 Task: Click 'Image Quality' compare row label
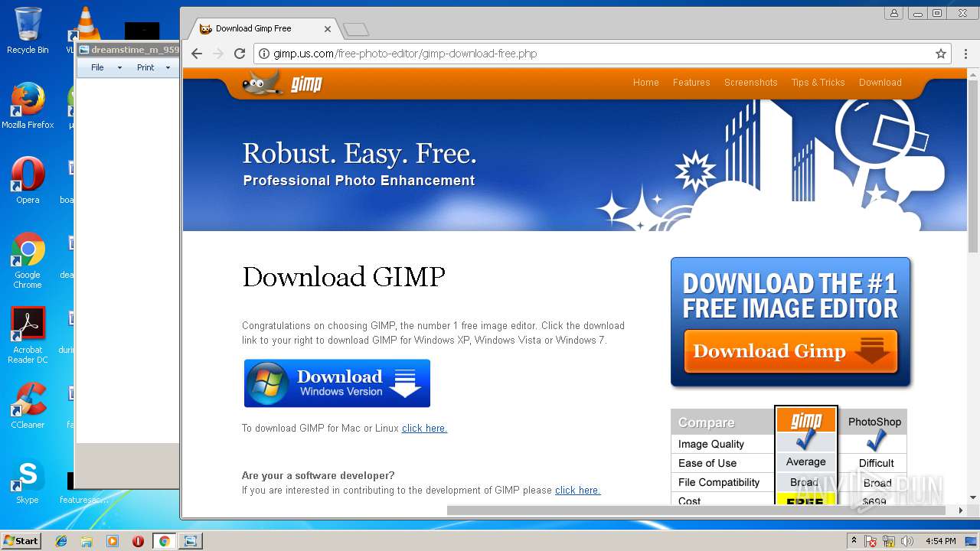[710, 444]
